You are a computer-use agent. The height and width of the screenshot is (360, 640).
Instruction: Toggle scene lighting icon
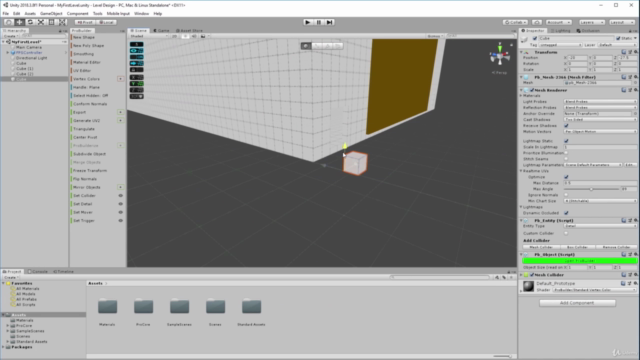point(185,36)
